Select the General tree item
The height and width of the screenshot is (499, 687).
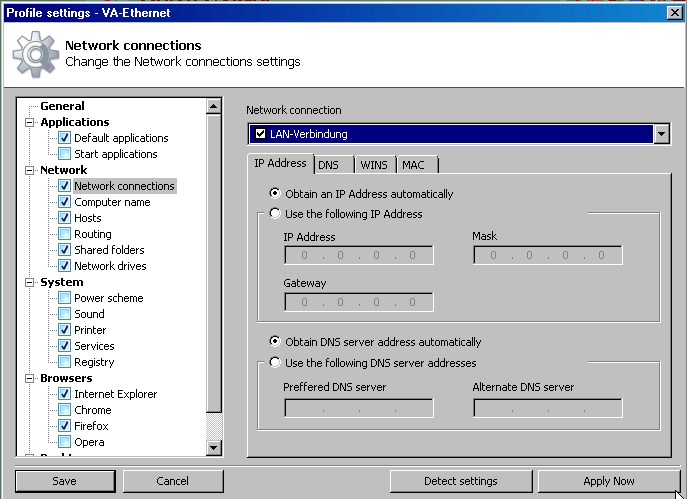(x=62, y=106)
